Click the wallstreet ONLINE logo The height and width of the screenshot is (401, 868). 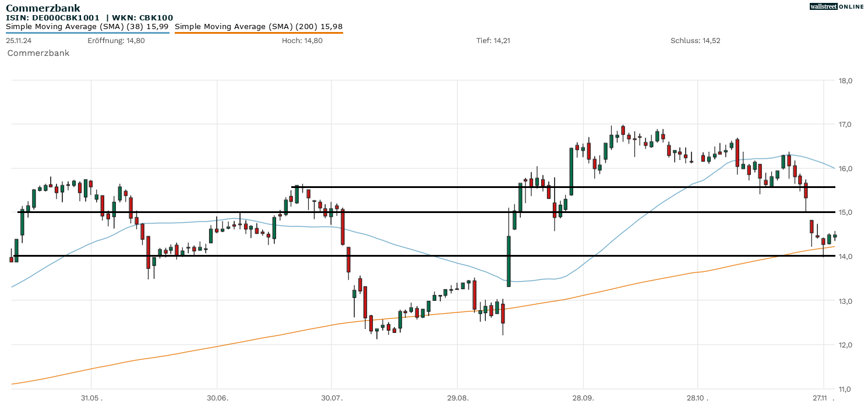tap(837, 6)
